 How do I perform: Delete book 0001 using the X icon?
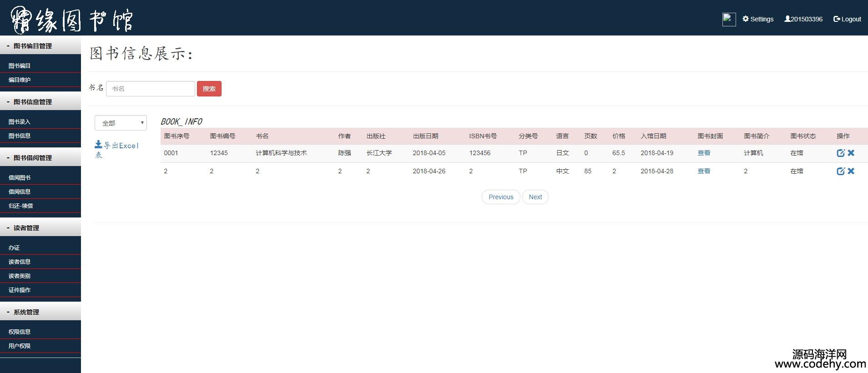pyautogui.click(x=851, y=153)
